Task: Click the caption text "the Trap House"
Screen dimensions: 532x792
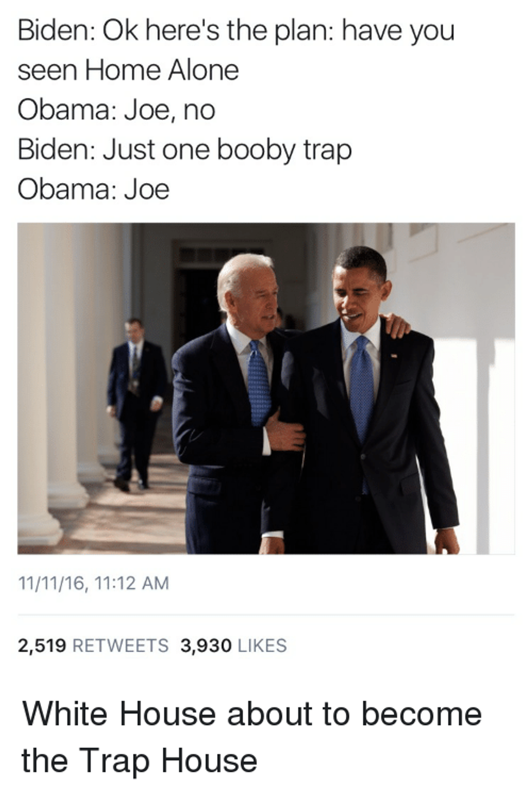Action: pyautogui.click(x=140, y=760)
